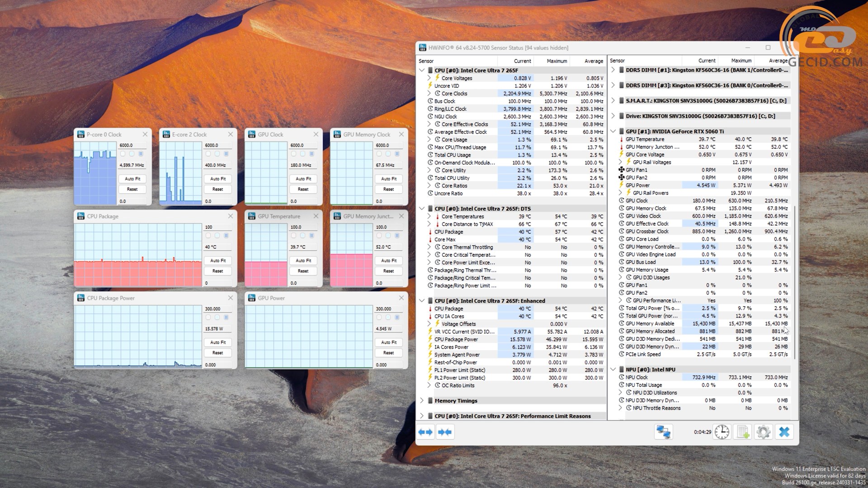The width and height of the screenshot is (868, 488).
Task: Click Auto Fit in GPU Power graph
Action: click(389, 343)
